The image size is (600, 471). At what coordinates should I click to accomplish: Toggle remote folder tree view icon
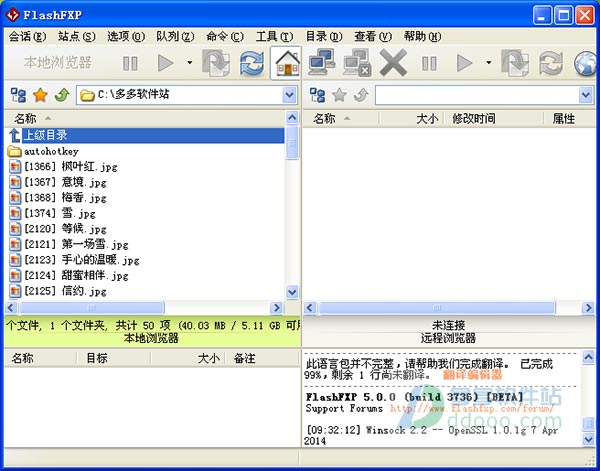pos(317,95)
